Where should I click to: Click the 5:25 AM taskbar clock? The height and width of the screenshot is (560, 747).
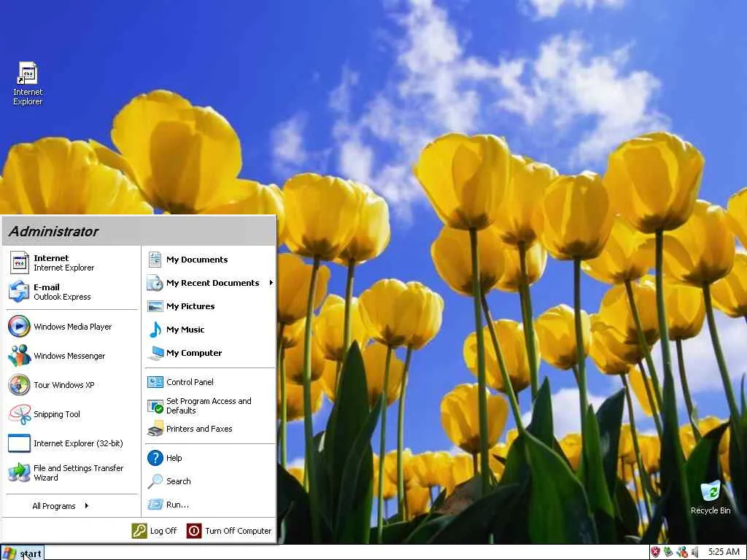point(724,553)
